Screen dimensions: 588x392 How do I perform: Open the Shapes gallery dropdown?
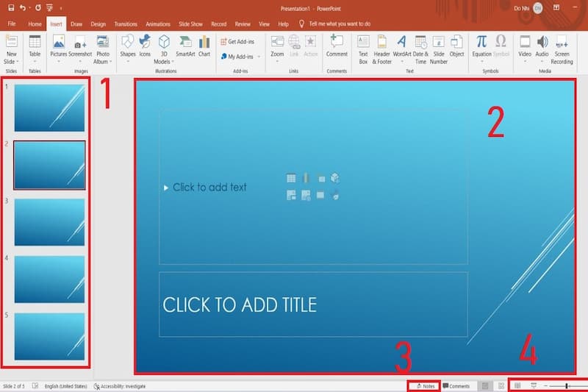tap(128, 62)
